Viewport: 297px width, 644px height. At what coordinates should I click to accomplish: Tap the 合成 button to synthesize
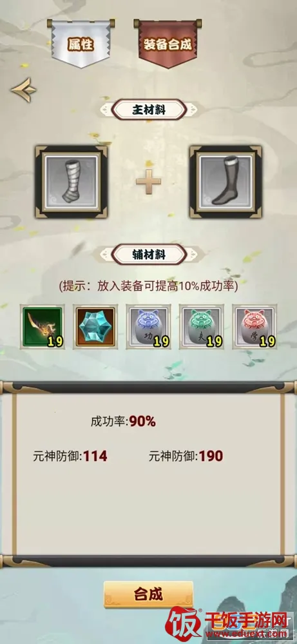coord(148,594)
